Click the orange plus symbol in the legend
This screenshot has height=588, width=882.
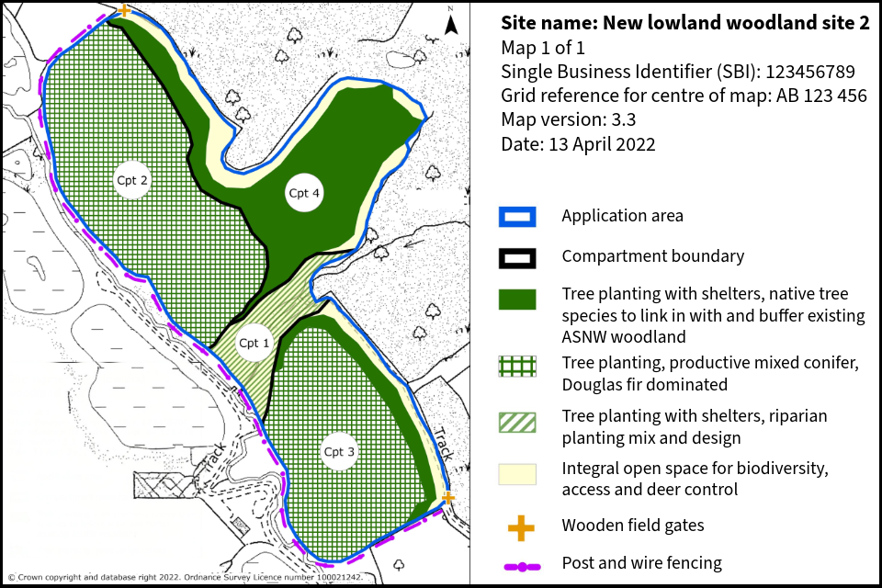(521, 527)
